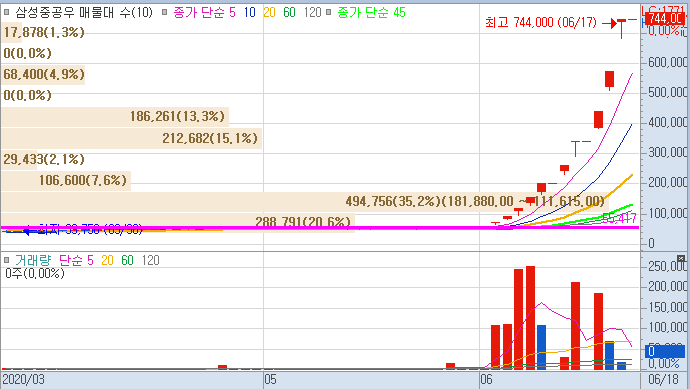This screenshot has width=690, height=389.
Task: Select the green 60 volume average legend
Action: [x=127, y=260]
